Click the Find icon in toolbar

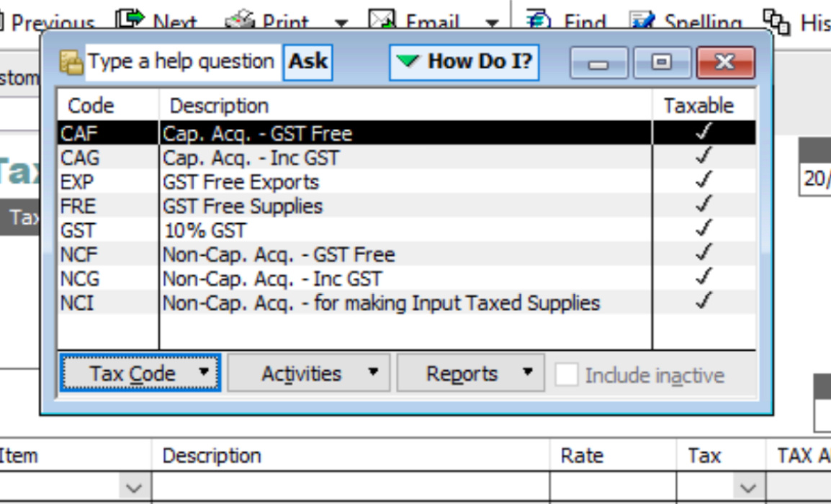(539, 19)
